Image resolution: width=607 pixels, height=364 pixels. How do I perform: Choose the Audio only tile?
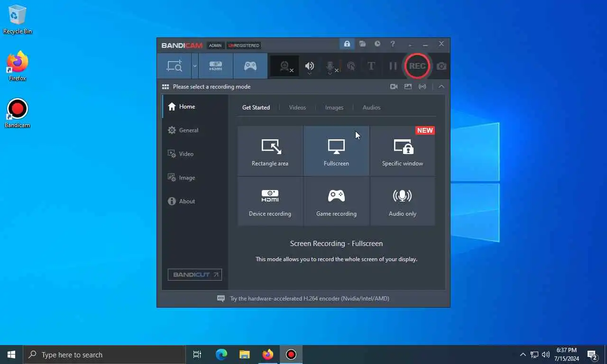(x=403, y=201)
